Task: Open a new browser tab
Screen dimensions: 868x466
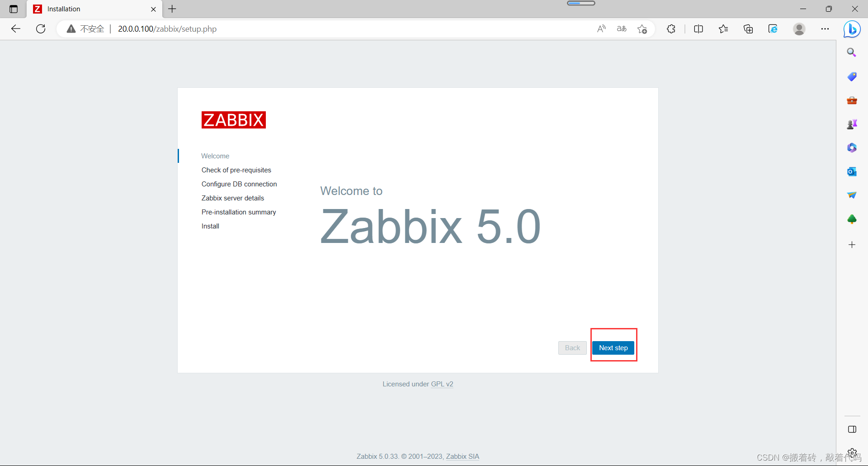Action: click(172, 9)
